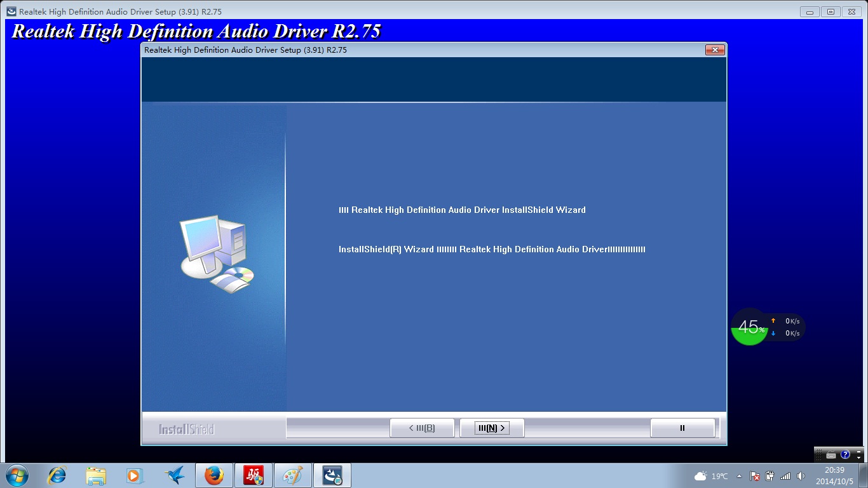
Task: Minimize the outer Realtek Setup window
Action: tap(810, 11)
